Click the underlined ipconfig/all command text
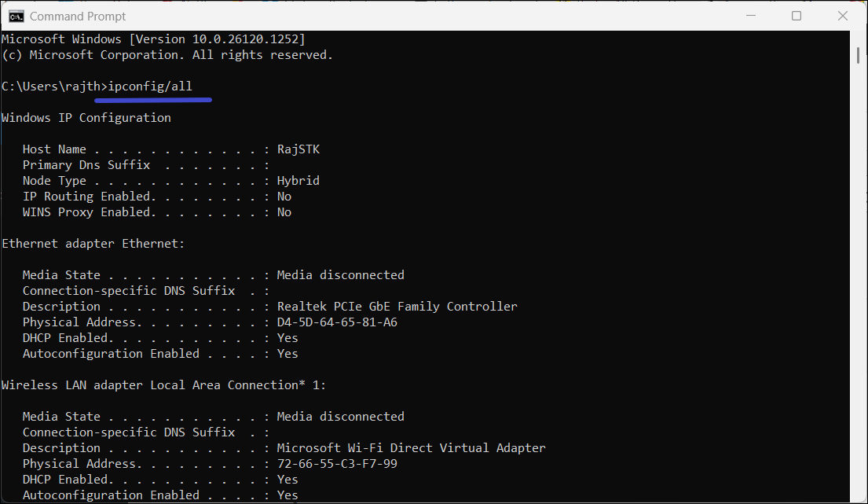The width and height of the screenshot is (868, 504). (x=149, y=86)
